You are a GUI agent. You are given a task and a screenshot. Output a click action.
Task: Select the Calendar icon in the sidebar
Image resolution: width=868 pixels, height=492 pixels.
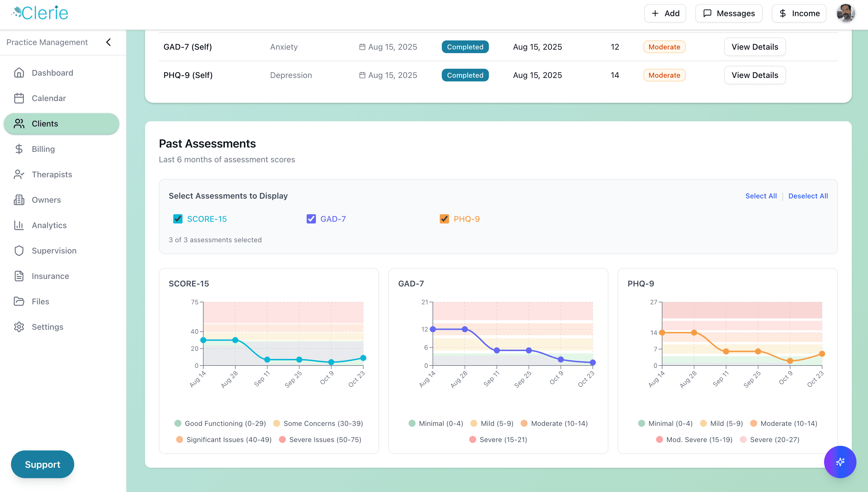click(19, 98)
